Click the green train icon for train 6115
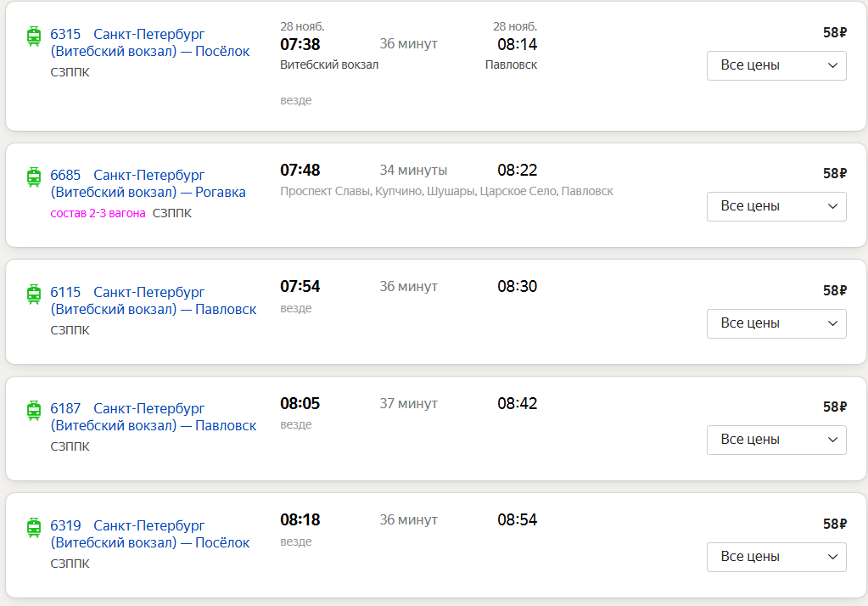 [34, 294]
